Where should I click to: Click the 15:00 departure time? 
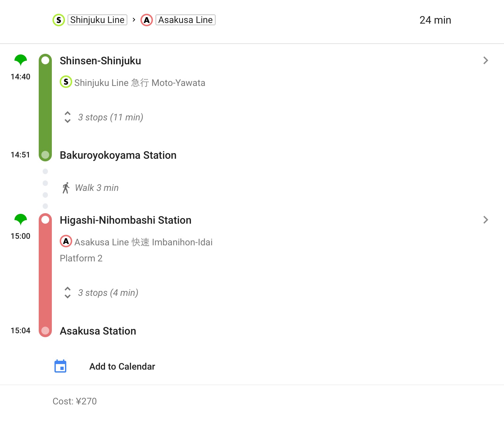(20, 236)
